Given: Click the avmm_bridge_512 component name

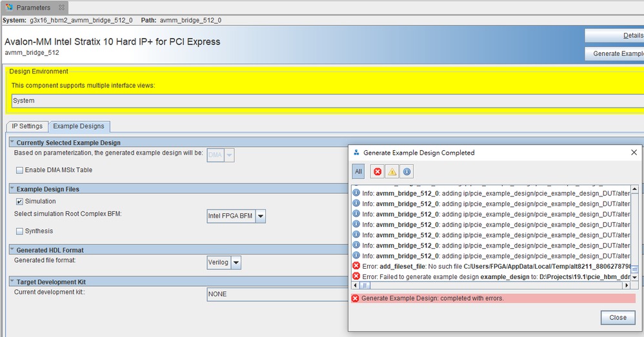Looking at the screenshot, I should pyautogui.click(x=32, y=53).
